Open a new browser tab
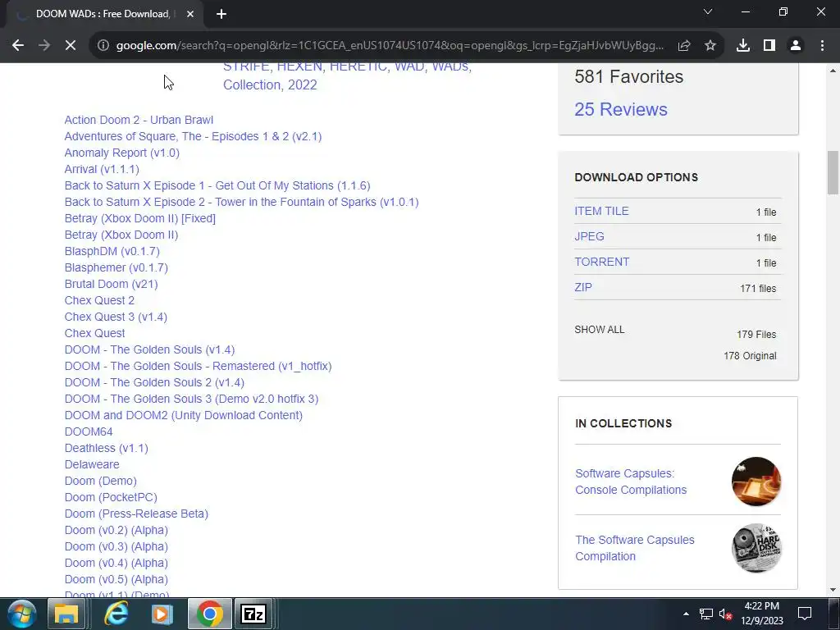840x630 pixels. (221, 14)
